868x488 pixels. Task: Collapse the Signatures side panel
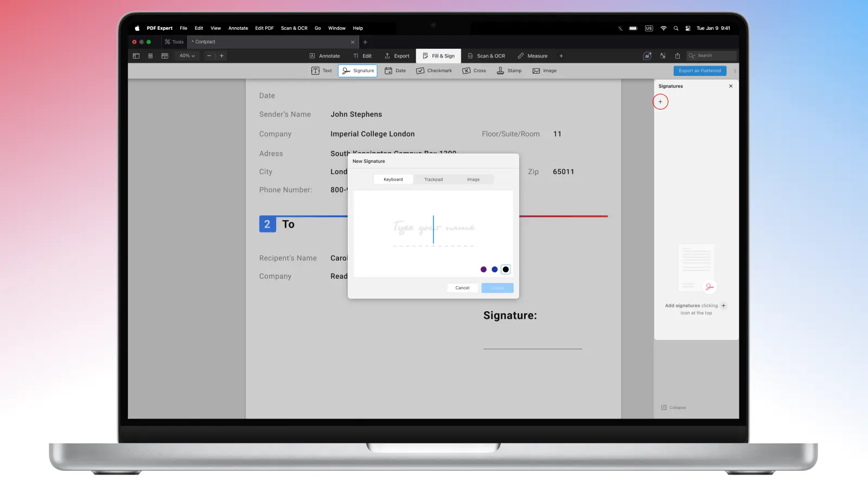673,408
